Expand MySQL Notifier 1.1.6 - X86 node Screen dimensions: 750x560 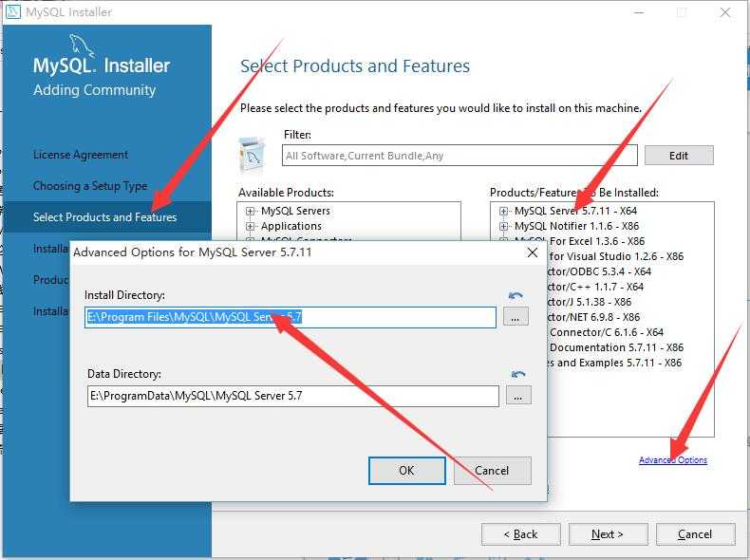coord(503,226)
